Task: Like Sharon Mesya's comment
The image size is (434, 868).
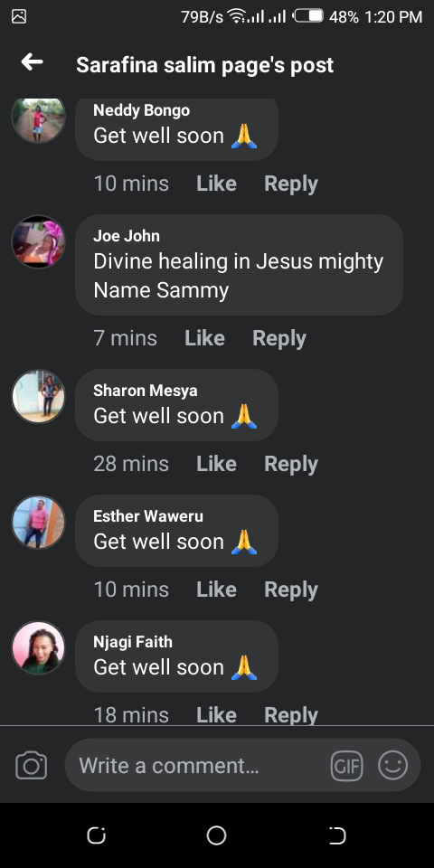Action: [216, 464]
